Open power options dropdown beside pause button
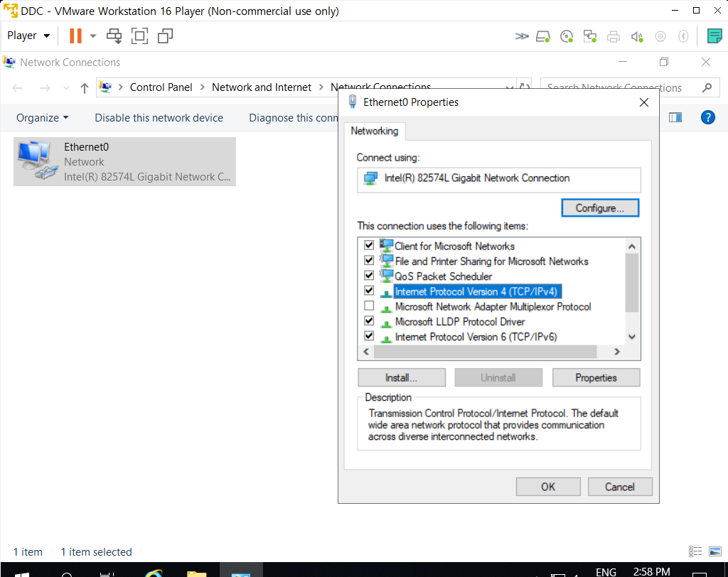The width and height of the screenshot is (728, 577). 93,36
